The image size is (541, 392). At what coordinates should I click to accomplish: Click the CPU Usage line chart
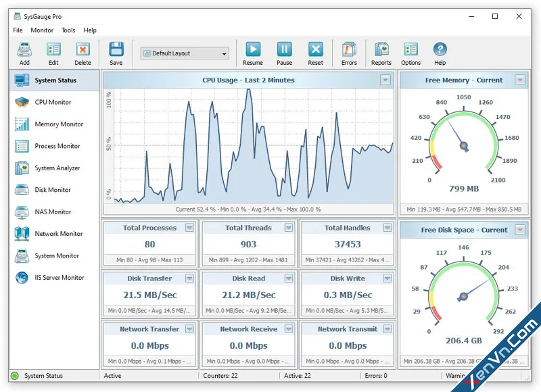point(253,145)
